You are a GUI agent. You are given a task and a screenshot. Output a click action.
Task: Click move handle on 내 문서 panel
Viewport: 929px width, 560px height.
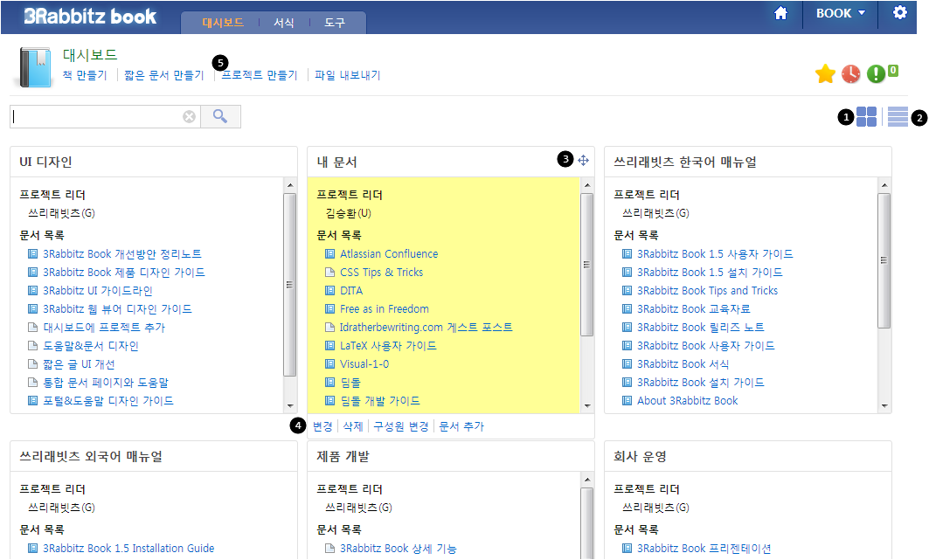[584, 160]
